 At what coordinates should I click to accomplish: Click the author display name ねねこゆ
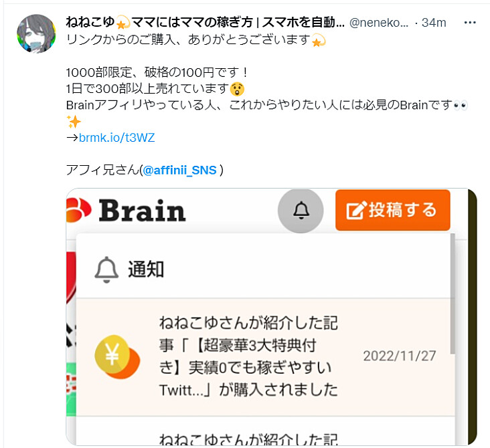[90, 22]
